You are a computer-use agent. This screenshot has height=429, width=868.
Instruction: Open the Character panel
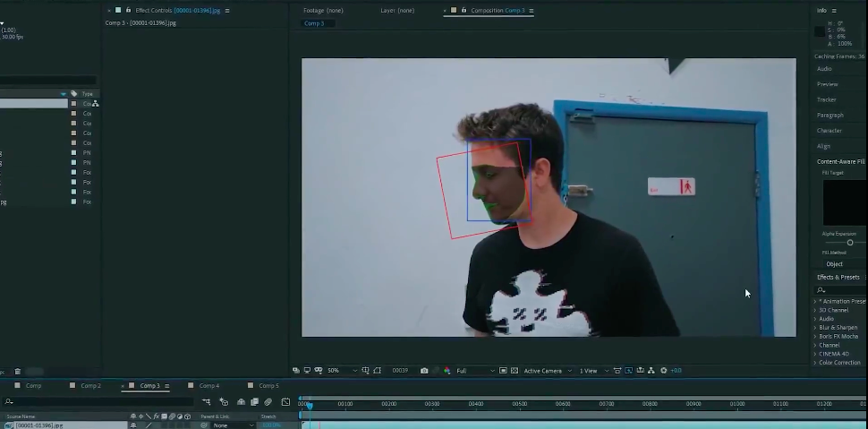pos(830,131)
